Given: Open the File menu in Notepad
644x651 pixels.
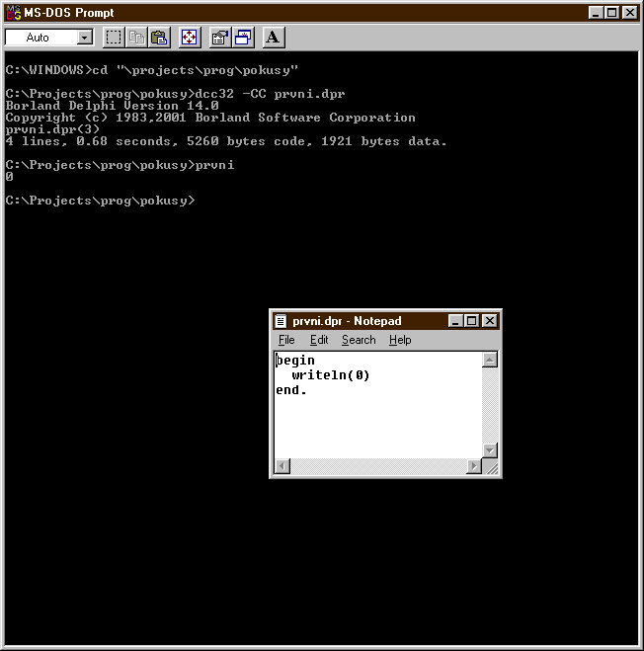Looking at the screenshot, I should [286, 340].
